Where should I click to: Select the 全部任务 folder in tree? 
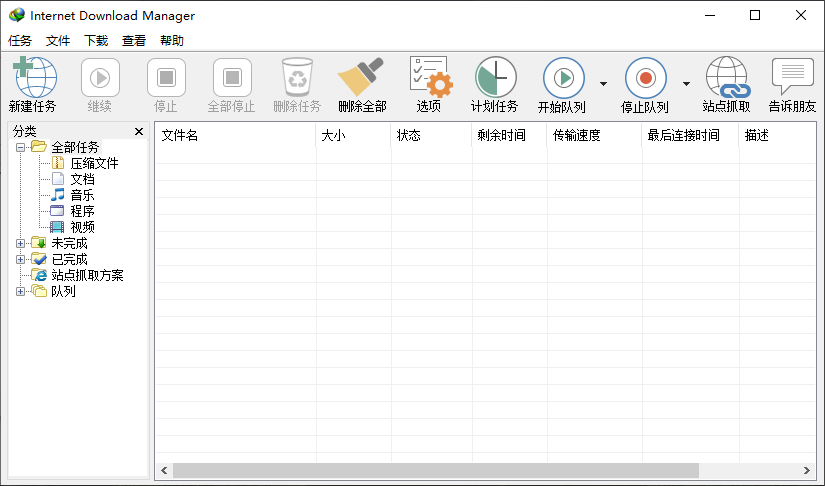click(75, 147)
